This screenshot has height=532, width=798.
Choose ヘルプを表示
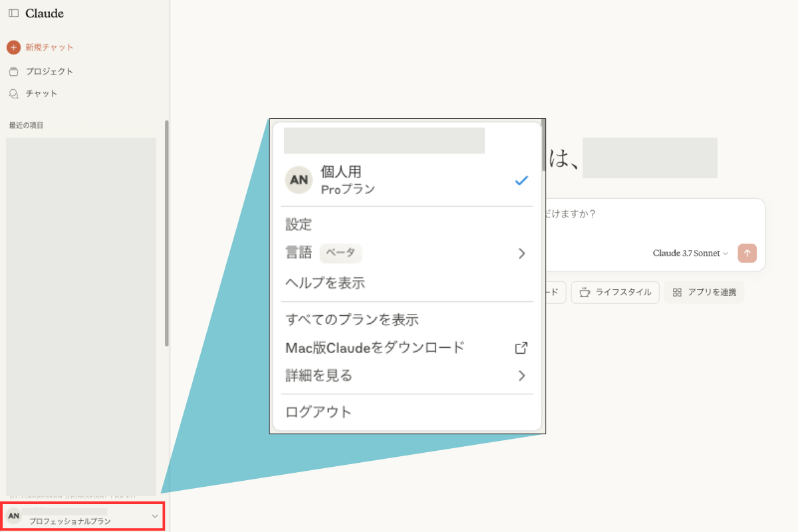click(x=325, y=283)
